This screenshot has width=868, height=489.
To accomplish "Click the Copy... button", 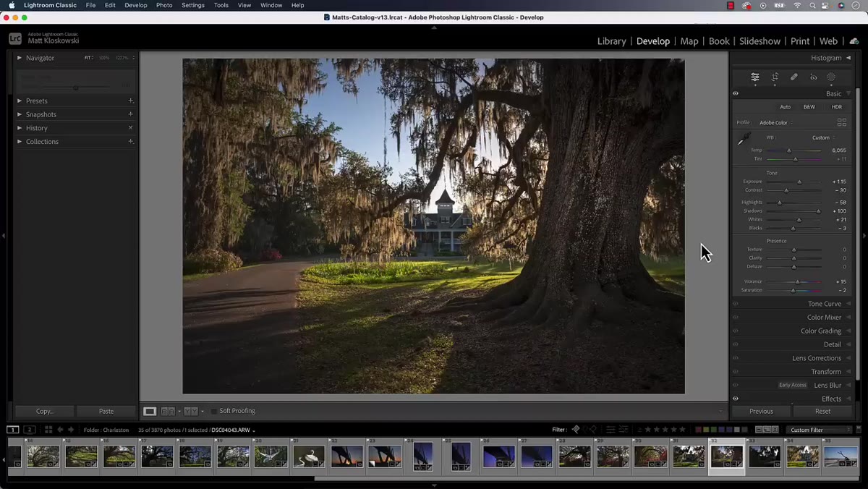I will tap(45, 411).
